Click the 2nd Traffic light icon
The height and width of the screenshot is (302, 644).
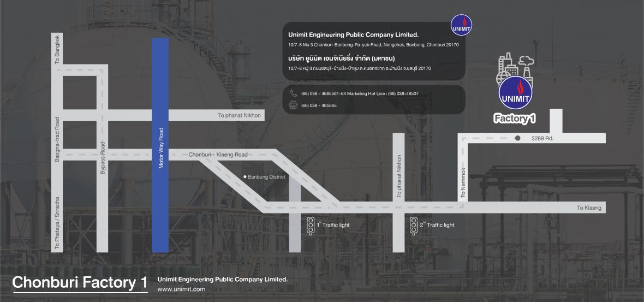(x=413, y=225)
